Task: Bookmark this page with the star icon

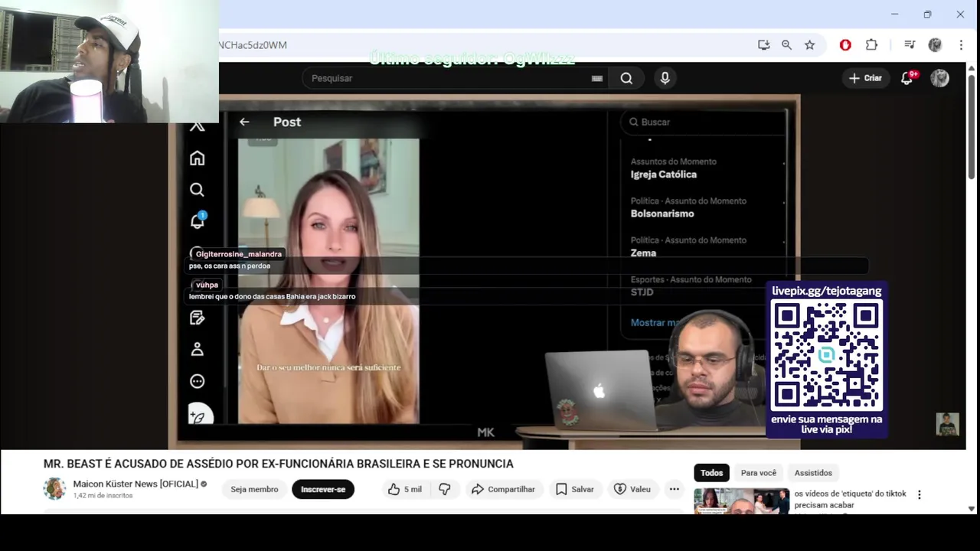Action: [809, 45]
